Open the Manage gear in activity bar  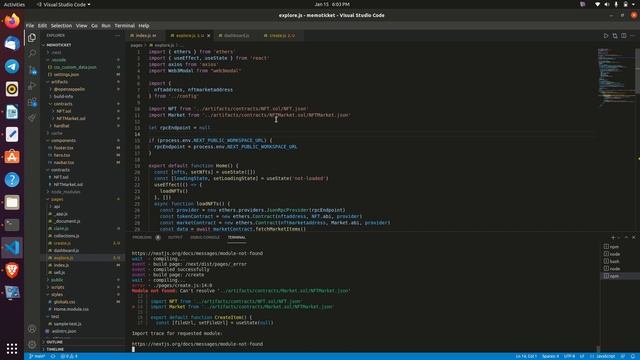pyautogui.click(x=32, y=344)
